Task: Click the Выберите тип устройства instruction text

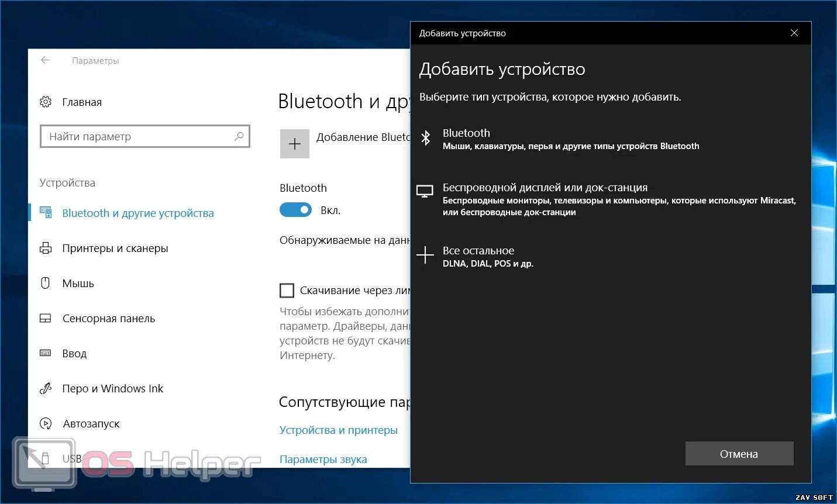Action: pyautogui.click(x=550, y=97)
